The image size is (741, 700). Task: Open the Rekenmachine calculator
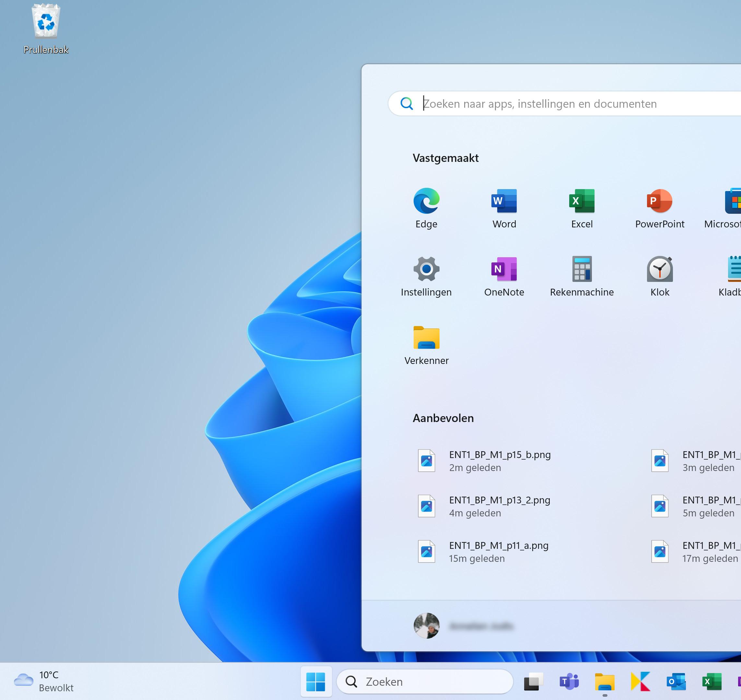[x=582, y=269]
